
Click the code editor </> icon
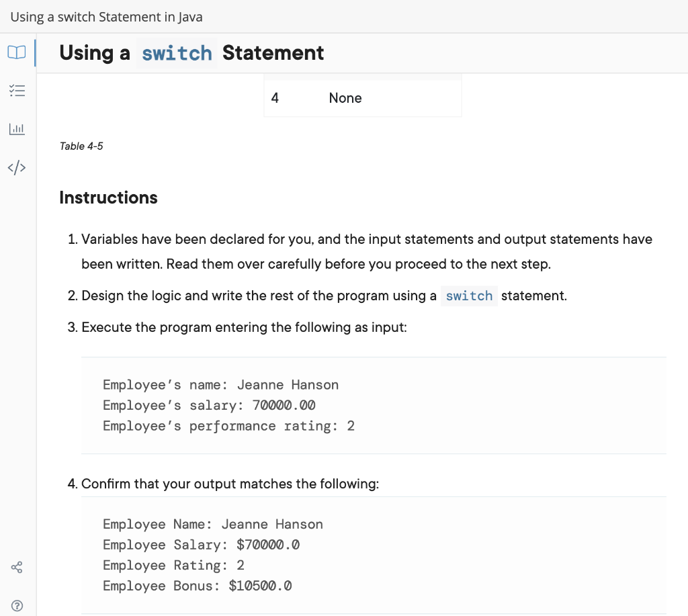pyautogui.click(x=17, y=167)
